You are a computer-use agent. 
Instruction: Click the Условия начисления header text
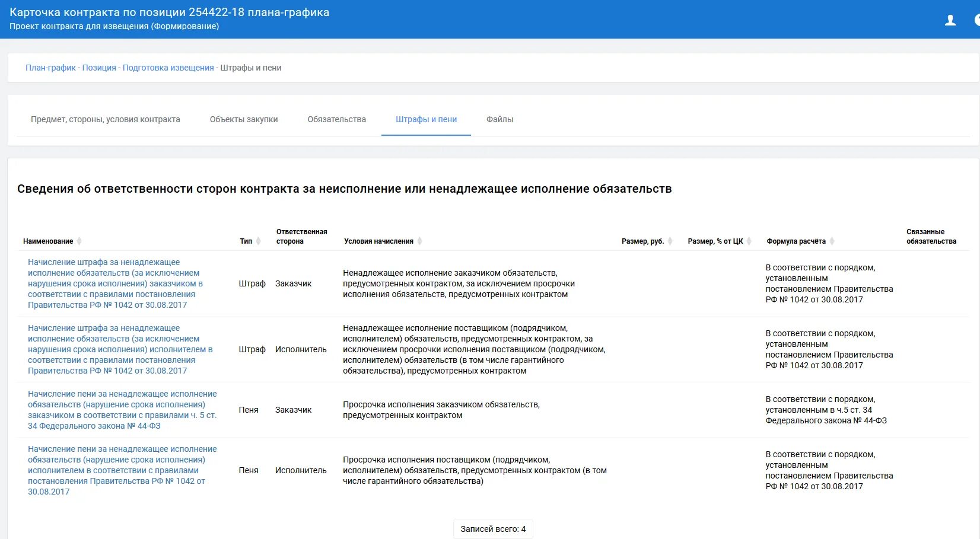tap(378, 241)
